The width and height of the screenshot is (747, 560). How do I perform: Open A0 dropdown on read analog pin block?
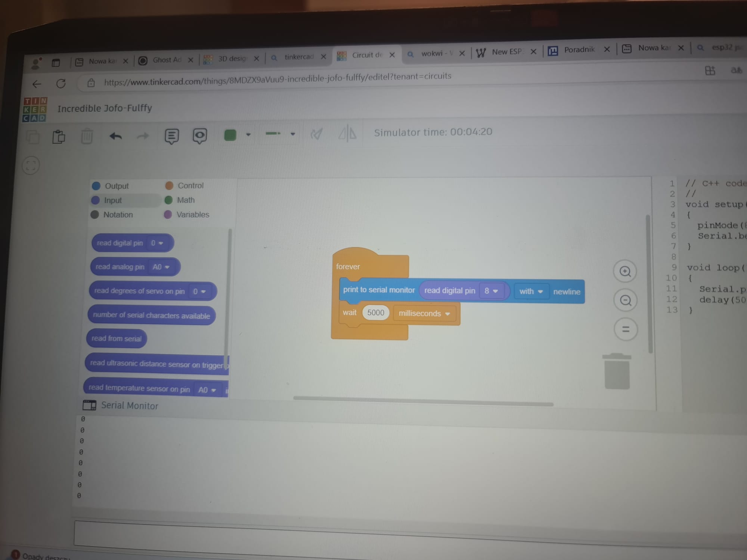click(161, 267)
